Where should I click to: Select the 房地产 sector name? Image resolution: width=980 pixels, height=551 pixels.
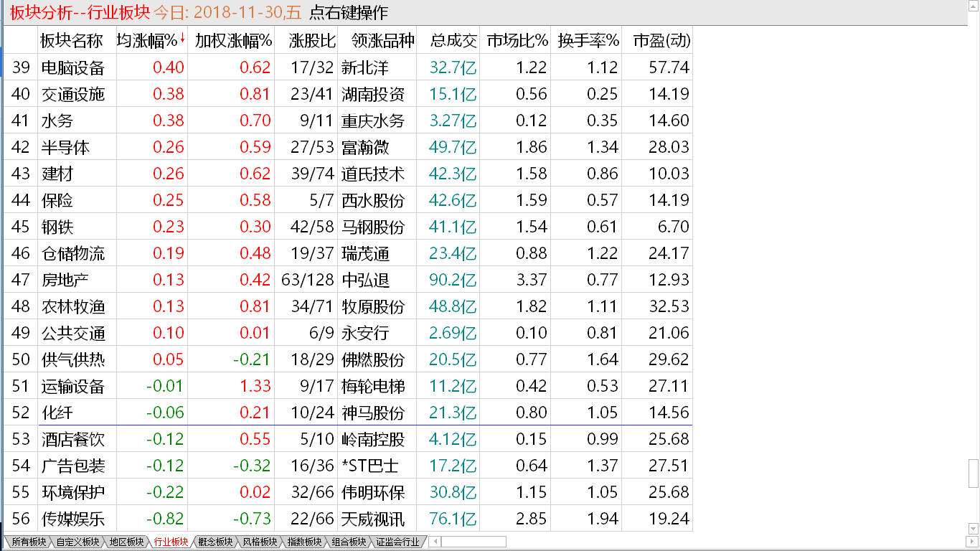65,280
